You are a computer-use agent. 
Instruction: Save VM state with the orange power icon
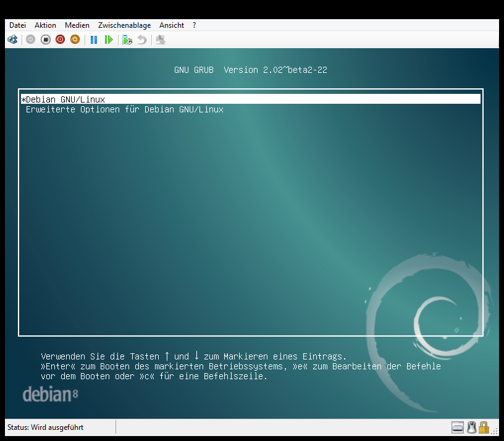tap(75, 40)
